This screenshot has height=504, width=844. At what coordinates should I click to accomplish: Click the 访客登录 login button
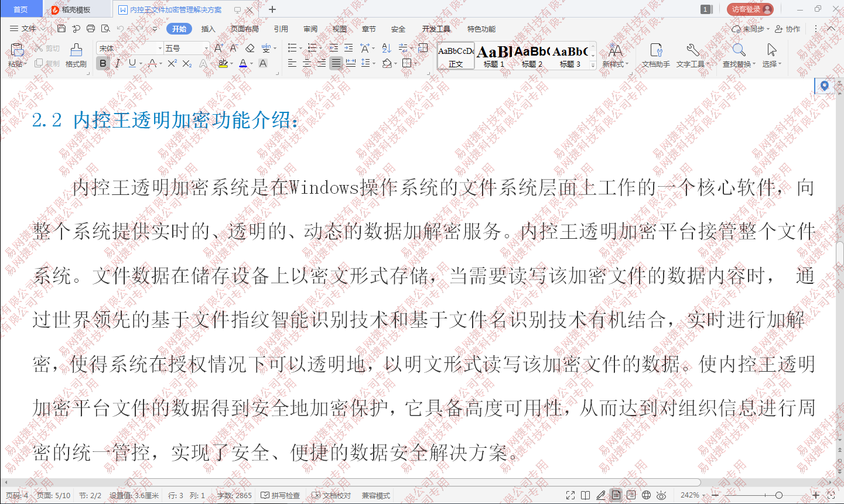click(750, 9)
